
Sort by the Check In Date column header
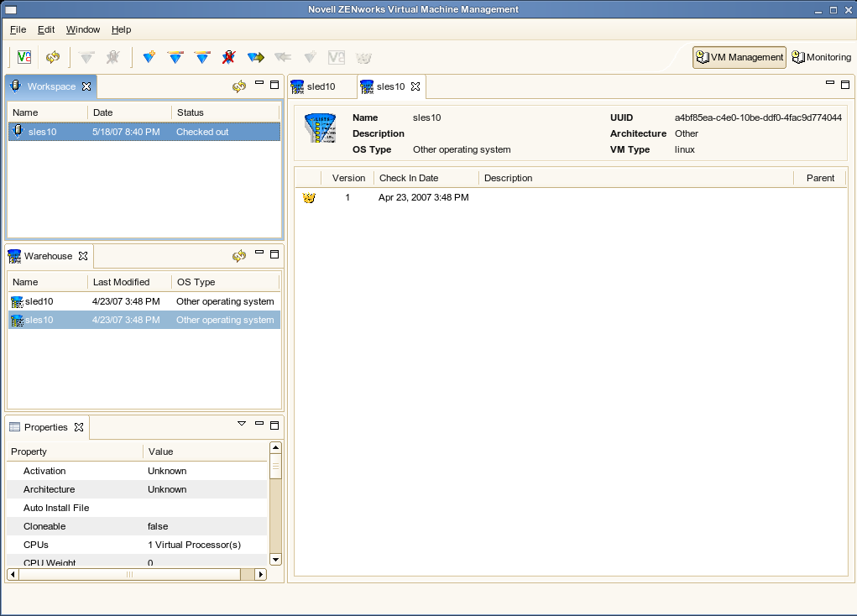[409, 178]
